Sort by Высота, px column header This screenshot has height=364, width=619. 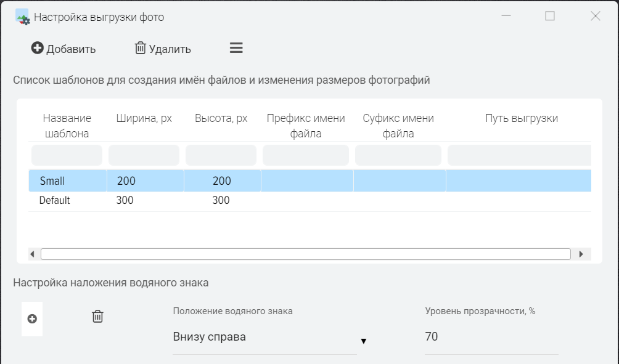(x=221, y=118)
